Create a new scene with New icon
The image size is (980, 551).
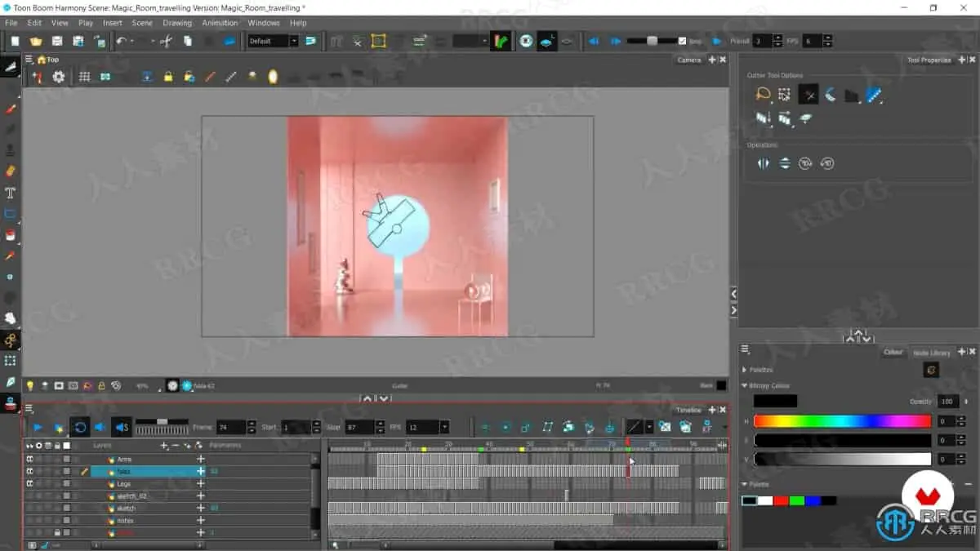coord(15,41)
